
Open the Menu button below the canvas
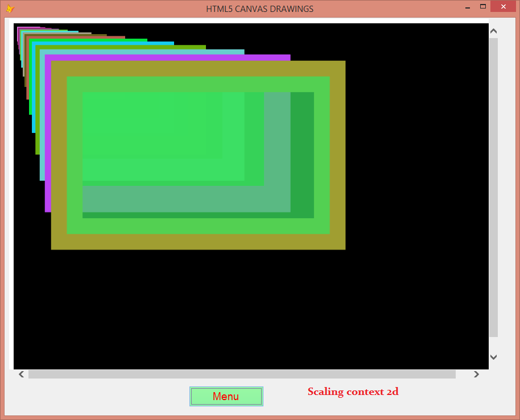coord(226,396)
